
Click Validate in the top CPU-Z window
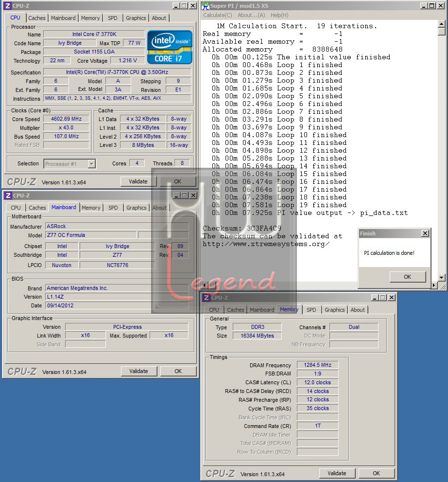pos(138,181)
